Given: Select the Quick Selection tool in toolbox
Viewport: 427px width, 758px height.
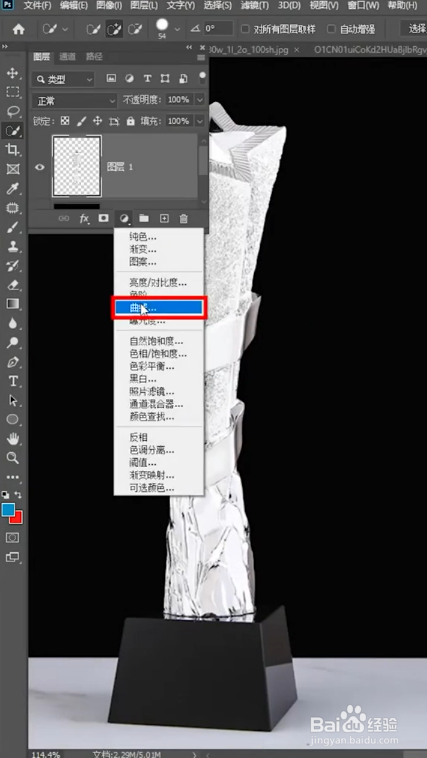Looking at the screenshot, I should pos(13,130).
